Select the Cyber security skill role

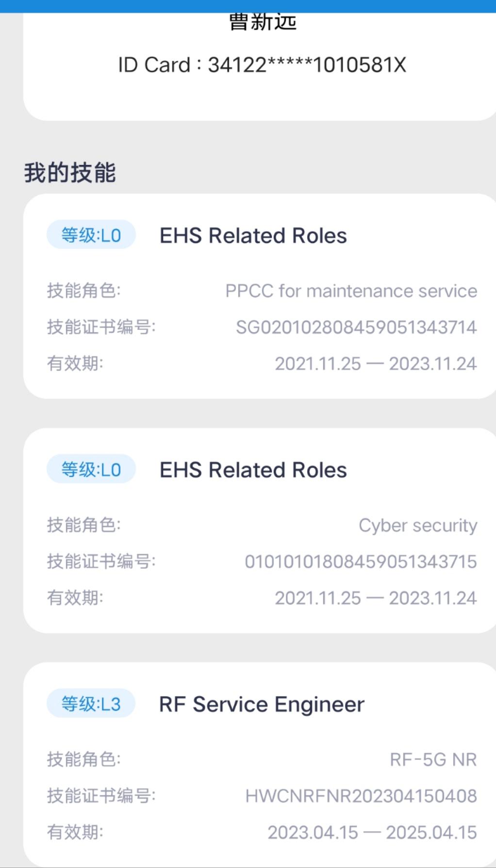coord(417,525)
